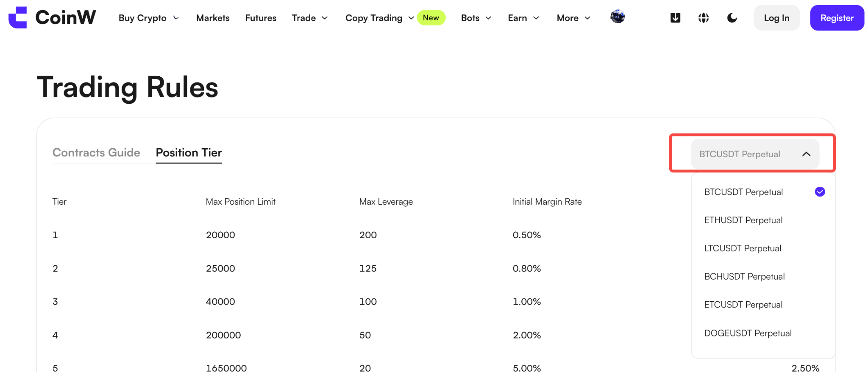Image resolution: width=868 pixels, height=372 pixels.
Task: Click the Initial Margin Rate header
Action: (547, 202)
